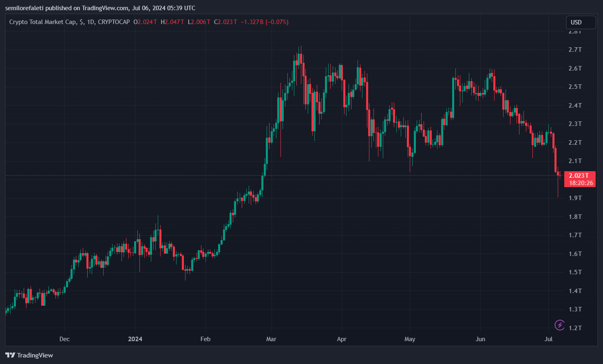The height and width of the screenshot is (364, 603).
Task: Click the Jun label on time axis
Action: click(480, 339)
